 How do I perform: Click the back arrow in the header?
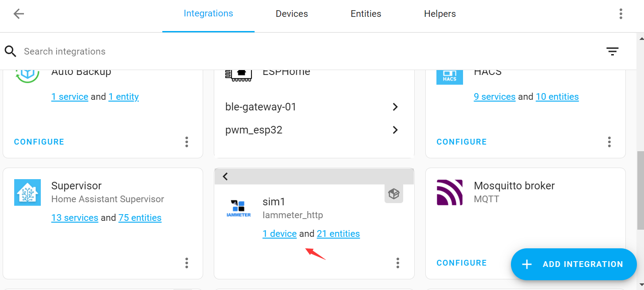(19, 14)
